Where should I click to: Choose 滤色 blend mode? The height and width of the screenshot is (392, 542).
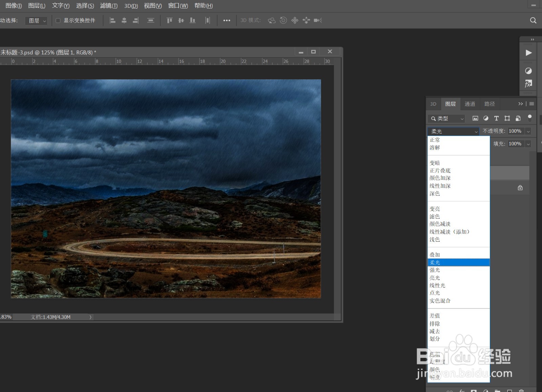(x=459, y=216)
